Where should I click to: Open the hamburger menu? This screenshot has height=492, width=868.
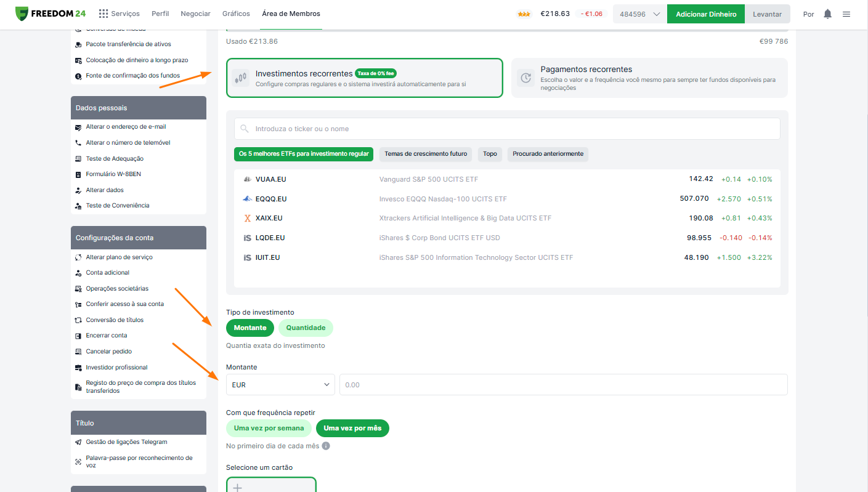pyautogui.click(x=846, y=14)
